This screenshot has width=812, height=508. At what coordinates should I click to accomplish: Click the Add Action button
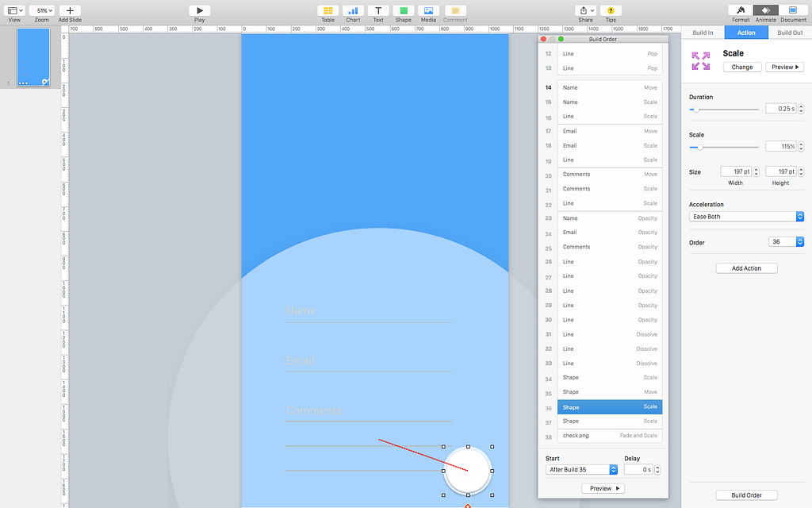pos(746,268)
